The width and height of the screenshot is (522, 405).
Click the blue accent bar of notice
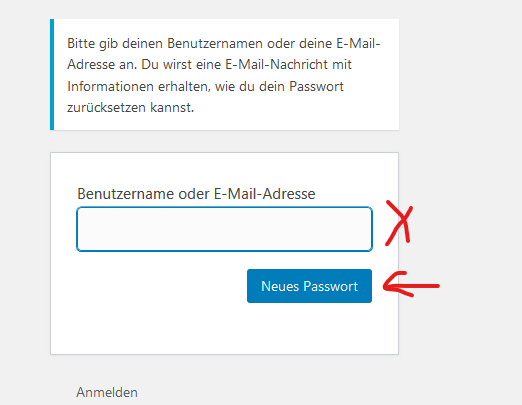click(x=52, y=74)
